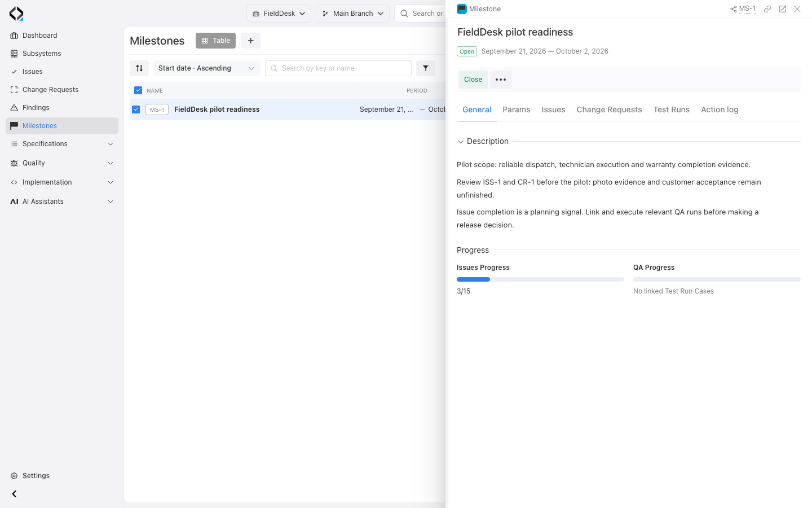
Task: Go to Subsystems in sidebar
Action: [62, 54]
